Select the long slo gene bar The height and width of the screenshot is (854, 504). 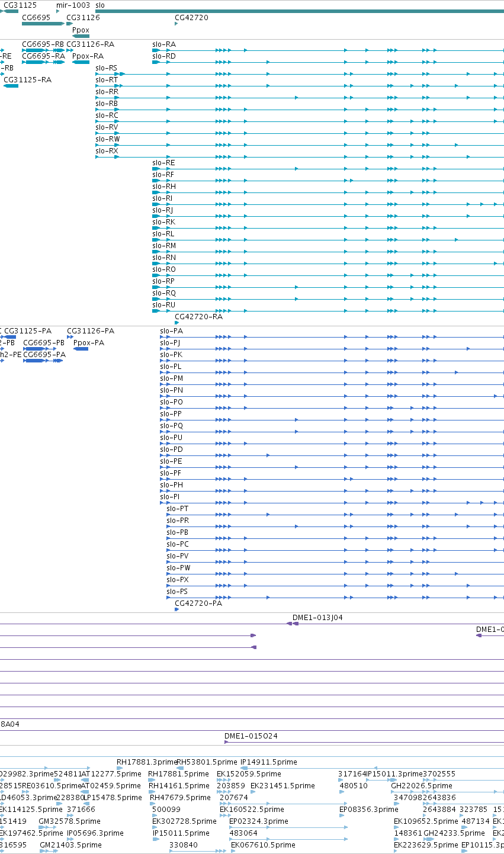(300, 11)
